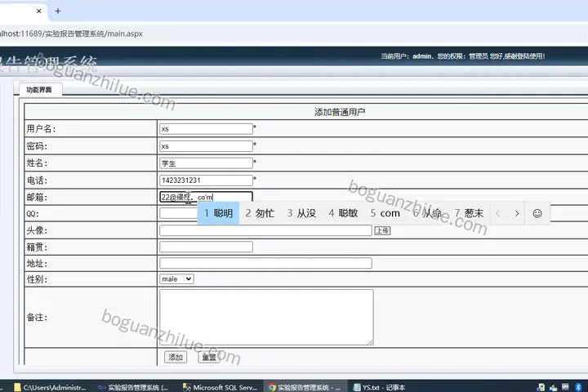The image size is (588, 392).
Task: Switch to Chrome 实验报告管理系统 taskbar item
Action: 305,387
